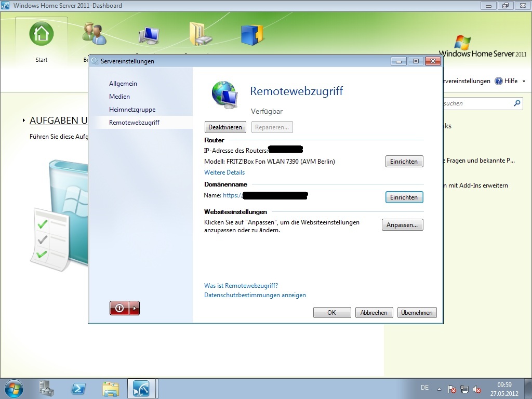Open Heimnetzgruppe settings page
Image resolution: width=532 pixels, height=399 pixels.
point(132,110)
